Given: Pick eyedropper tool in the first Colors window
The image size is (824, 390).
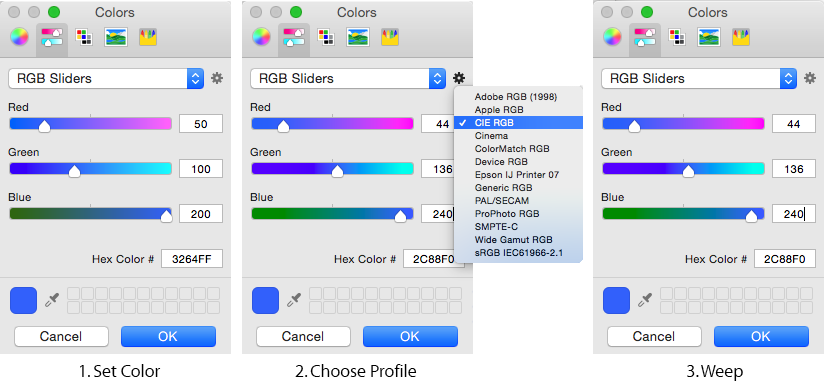Looking at the screenshot, I should coord(52,300).
